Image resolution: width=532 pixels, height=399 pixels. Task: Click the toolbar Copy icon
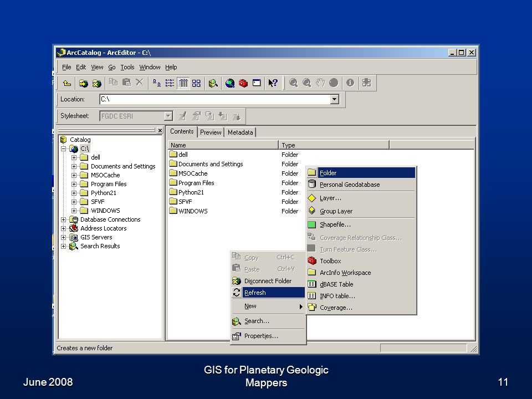pyautogui.click(x=113, y=82)
